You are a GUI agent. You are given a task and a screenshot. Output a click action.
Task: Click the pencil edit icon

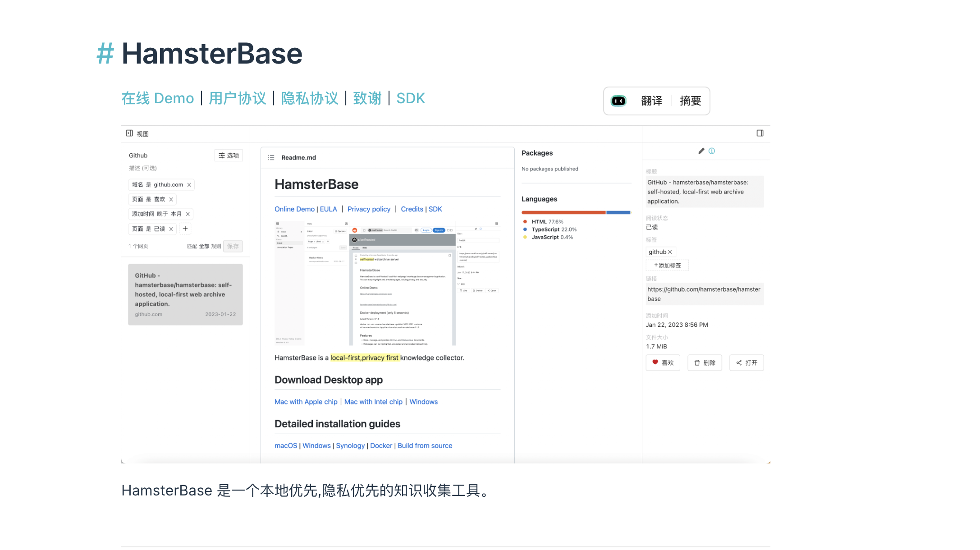point(701,151)
